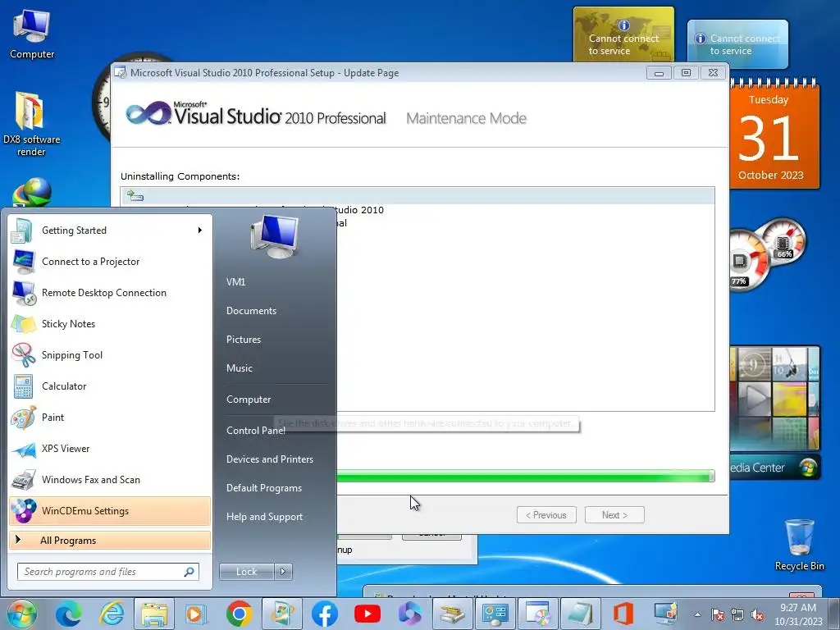This screenshot has width=840, height=630.
Task: Launch Remote Desktop Connection
Action: point(110,293)
